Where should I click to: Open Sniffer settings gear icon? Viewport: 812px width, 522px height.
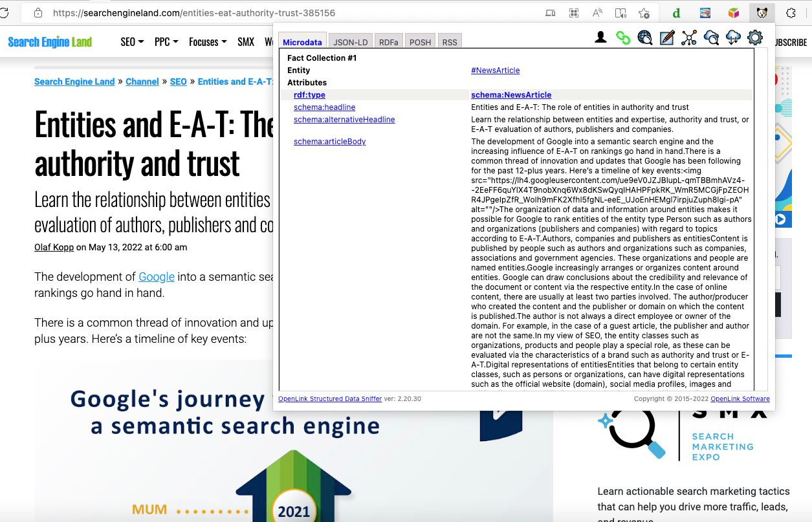pos(755,38)
